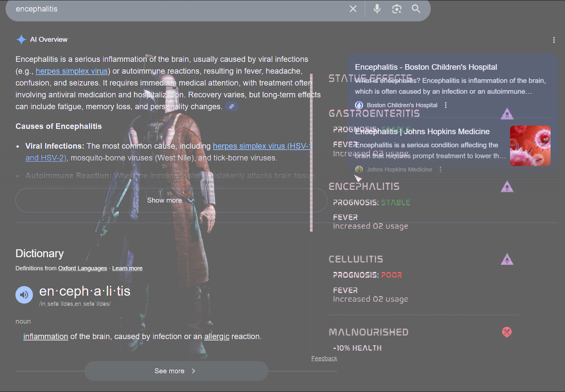Screen dimensions: 565x392
Task: Clear the encephalitis search query
Action: click(x=353, y=9)
